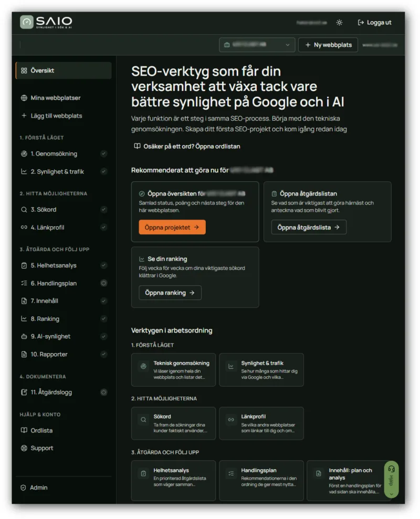Click the shield icon beside Admin
Screen dimensions: 420x519
tap(23, 487)
